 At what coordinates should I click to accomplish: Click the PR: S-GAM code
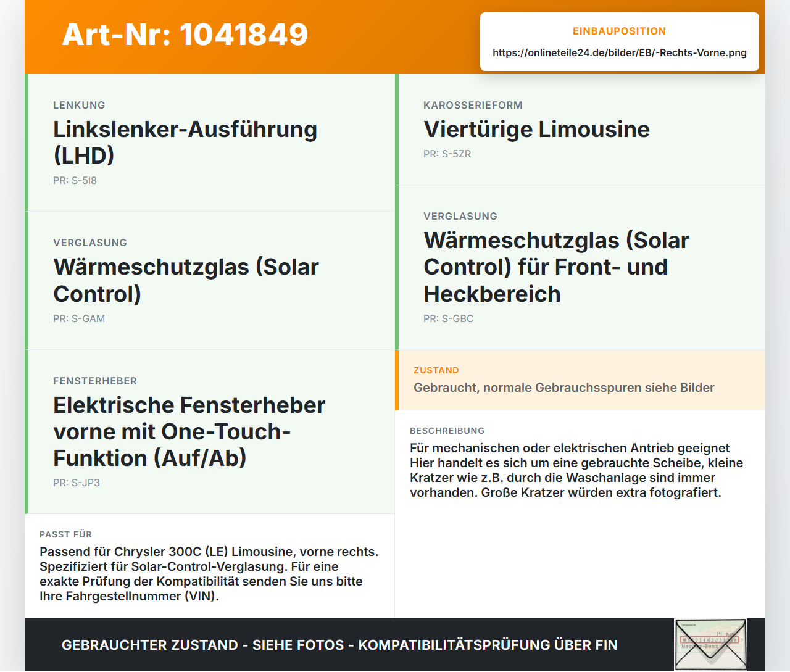(79, 318)
